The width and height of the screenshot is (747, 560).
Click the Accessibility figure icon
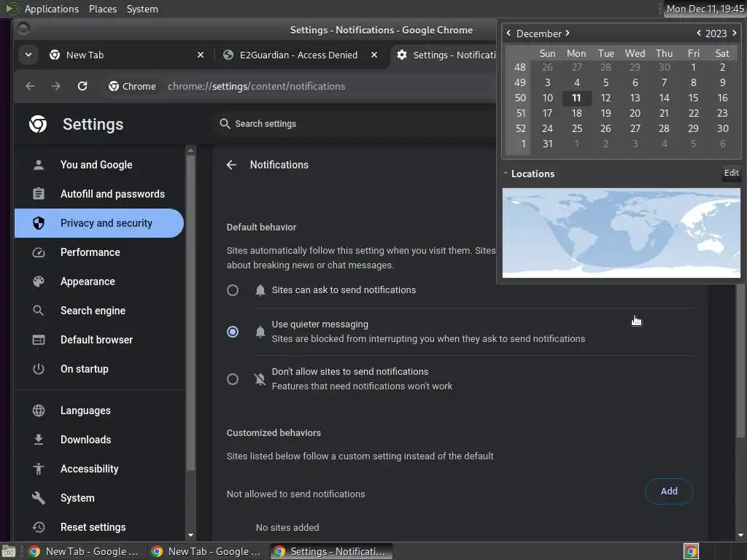39,469
